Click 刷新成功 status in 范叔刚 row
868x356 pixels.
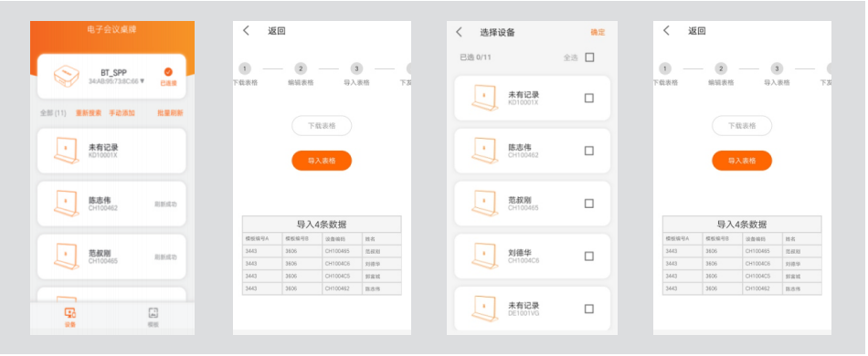pos(165,257)
